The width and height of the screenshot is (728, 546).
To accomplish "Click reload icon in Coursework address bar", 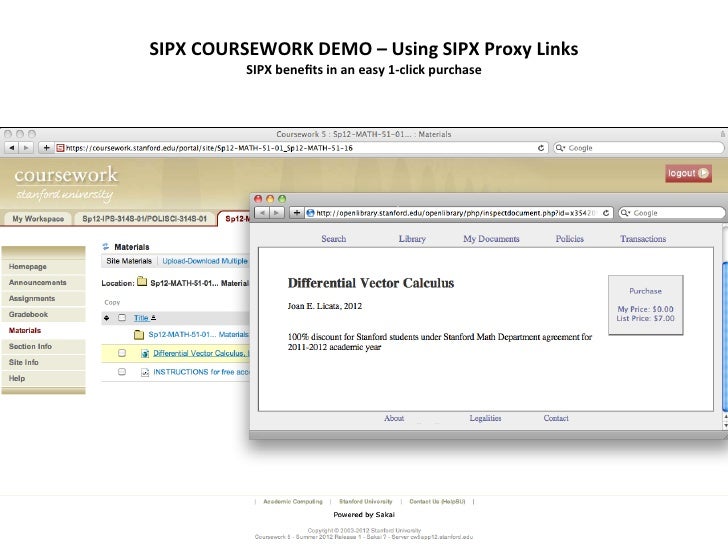I will [540, 148].
